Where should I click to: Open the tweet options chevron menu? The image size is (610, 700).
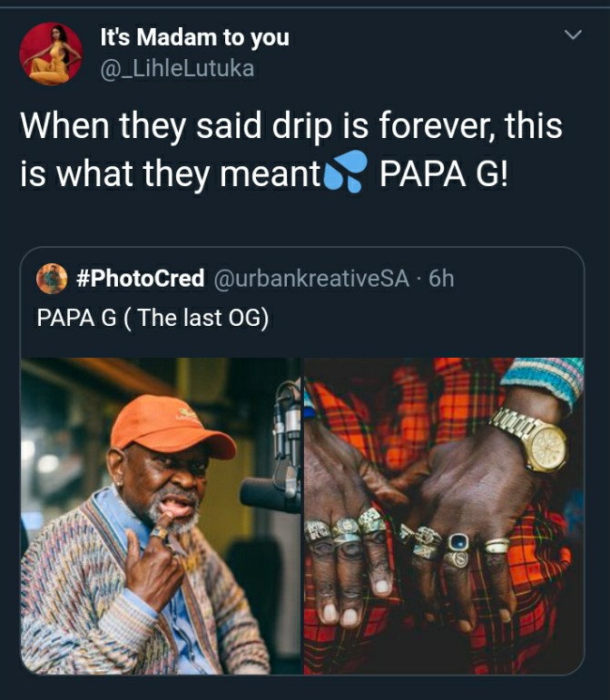click(573, 35)
